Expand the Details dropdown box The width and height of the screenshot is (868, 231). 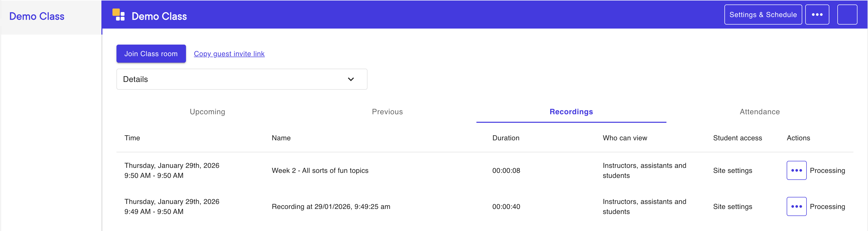[241, 79]
